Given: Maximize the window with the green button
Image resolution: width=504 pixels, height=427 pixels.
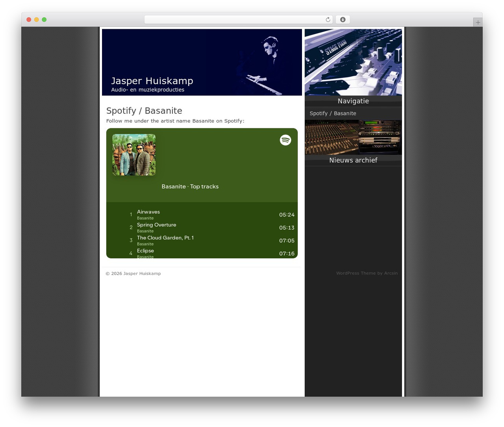Looking at the screenshot, I should point(44,20).
